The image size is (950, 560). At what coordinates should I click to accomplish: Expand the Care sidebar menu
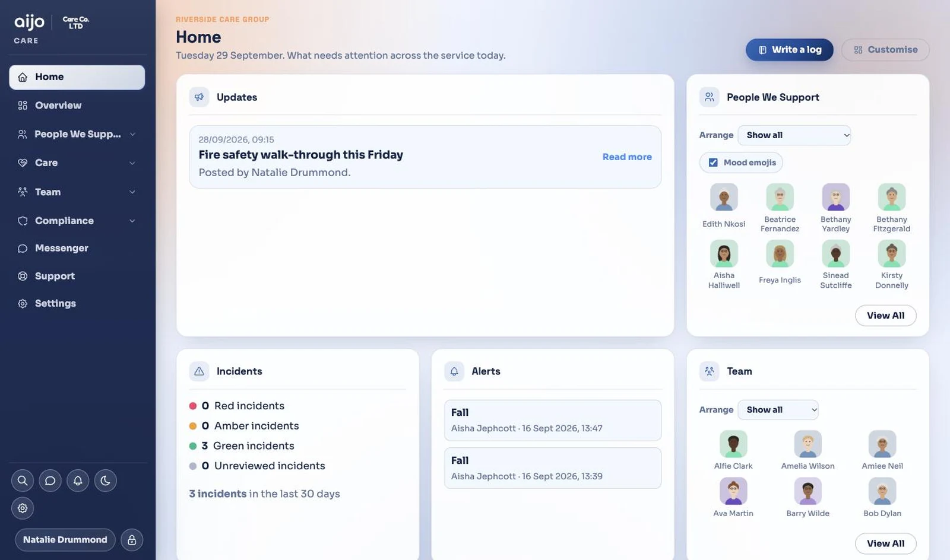tap(77, 163)
